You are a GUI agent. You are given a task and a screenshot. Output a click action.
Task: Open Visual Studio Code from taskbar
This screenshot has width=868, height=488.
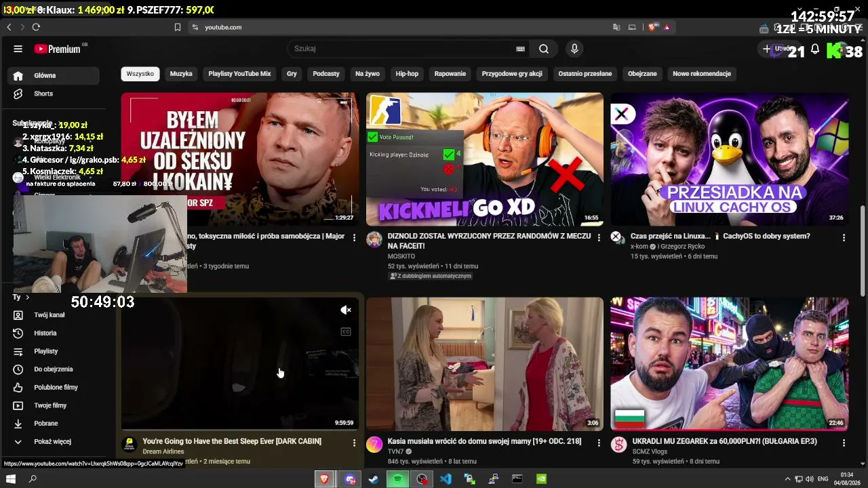446,479
